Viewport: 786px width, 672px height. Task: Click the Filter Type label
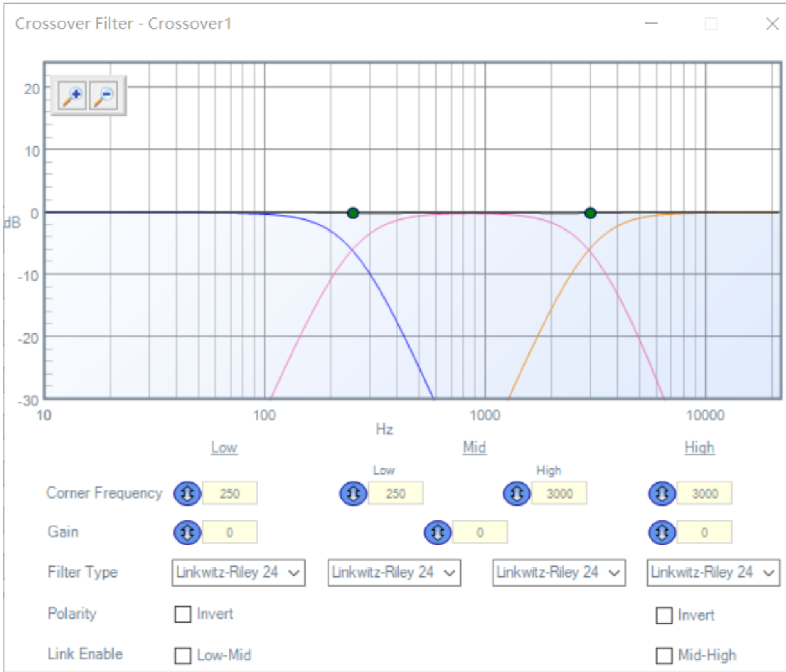pyautogui.click(x=82, y=572)
